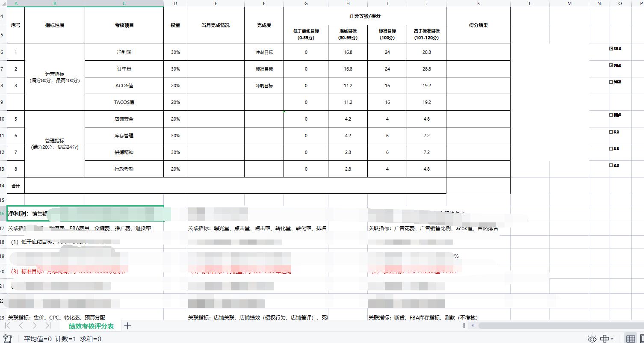644x343 pixels.
Task: Select the 完成度 header cell
Action: (264, 25)
